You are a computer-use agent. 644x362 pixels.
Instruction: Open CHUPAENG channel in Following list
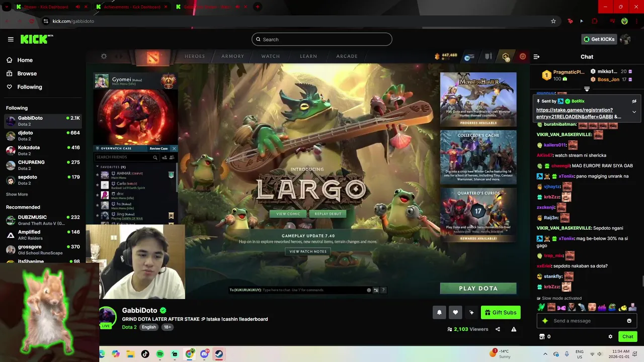tap(43, 165)
